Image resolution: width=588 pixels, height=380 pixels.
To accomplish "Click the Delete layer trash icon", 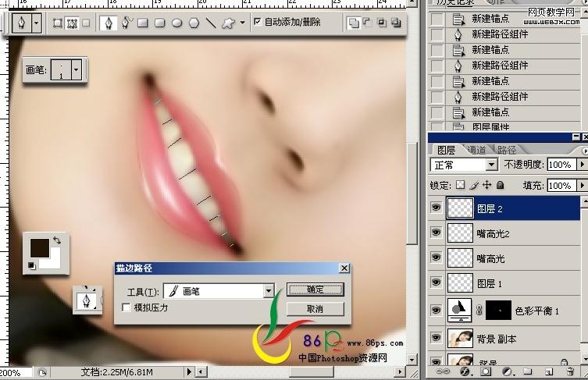I will pyautogui.click(x=570, y=371).
